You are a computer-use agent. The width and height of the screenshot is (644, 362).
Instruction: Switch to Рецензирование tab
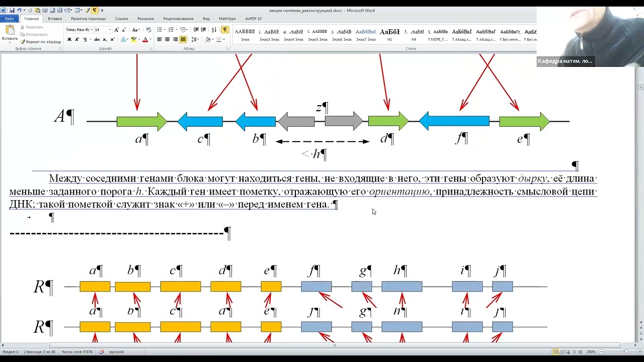[178, 19]
